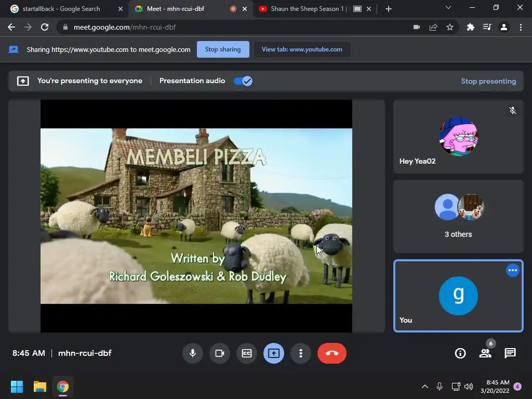This screenshot has height=399, width=532.
Task: Open meeting details info icon
Action: coord(460,353)
